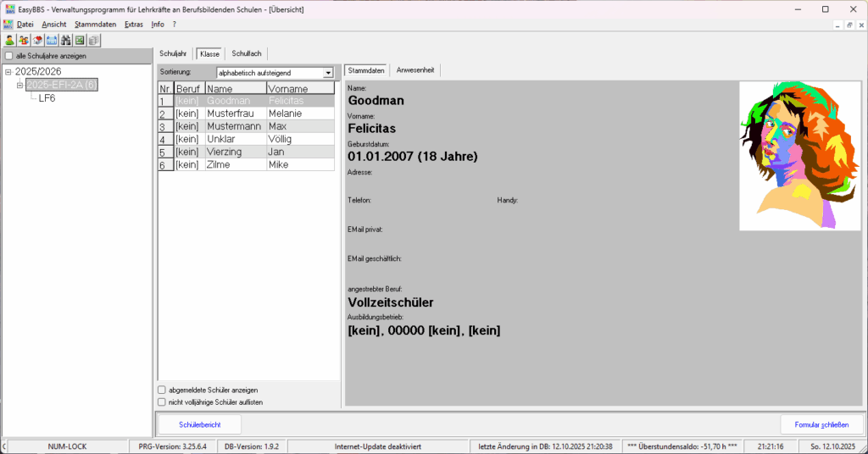Click the single person toolbar icon
The image size is (868, 454).
tap(9, 40)
